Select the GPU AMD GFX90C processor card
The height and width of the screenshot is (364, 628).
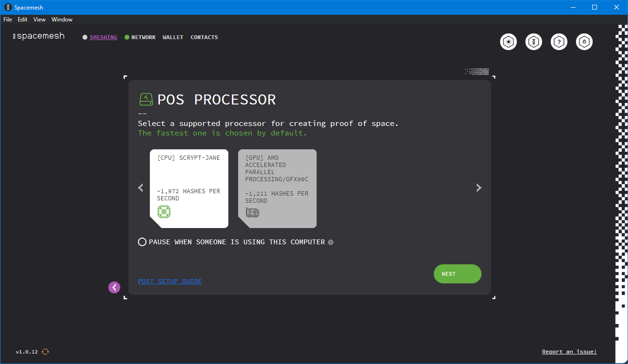(x=277, y=188)
